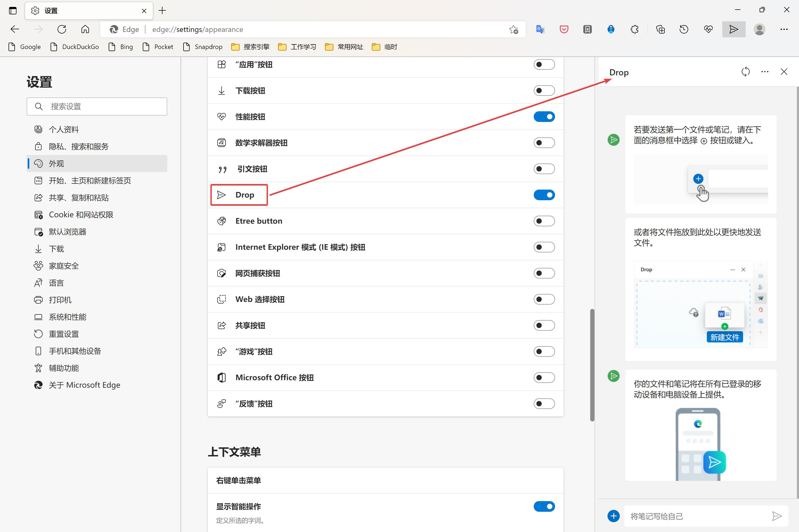Image resolution: width=799 pixels, height=532 pixels.
Task: Open Drop panel more options menu
Action: (x=765, y=72)
